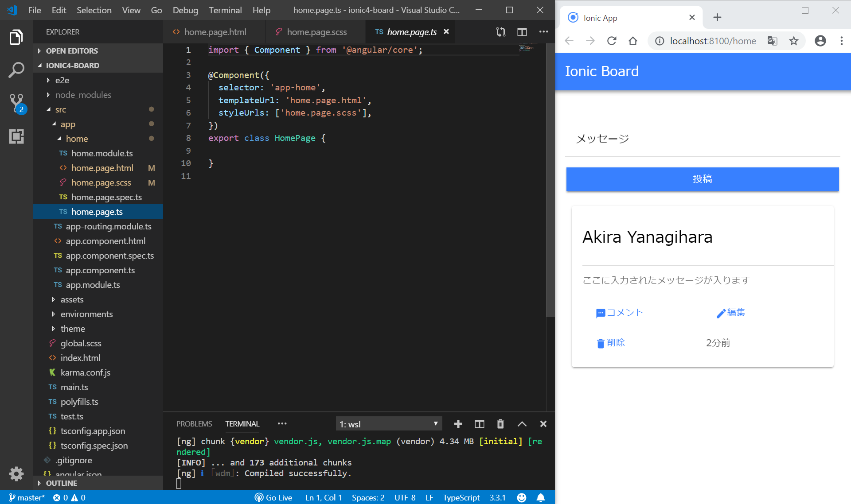The width and height of the screenshot is (851, 504).
Task: Expand the OUTLINE section
Action: point(62,483)
